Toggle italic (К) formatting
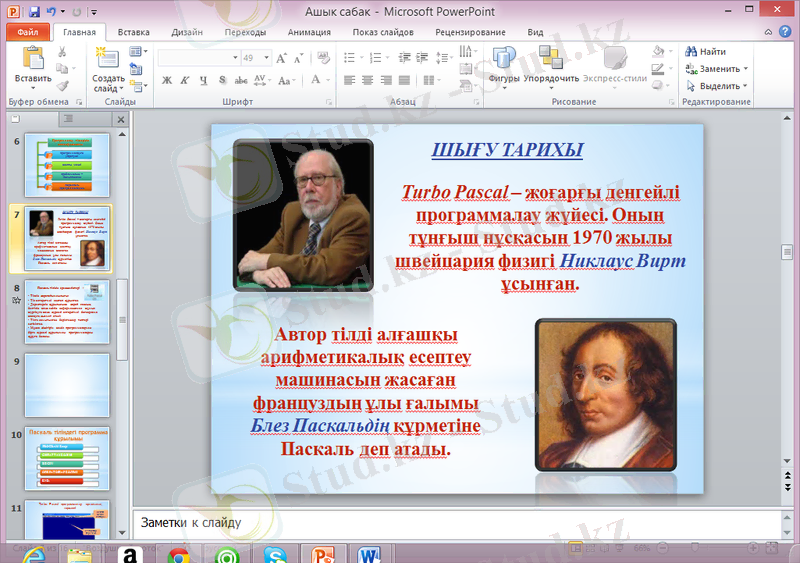Image resolution: width=800 pixels, height=563 pixels. 185,80
